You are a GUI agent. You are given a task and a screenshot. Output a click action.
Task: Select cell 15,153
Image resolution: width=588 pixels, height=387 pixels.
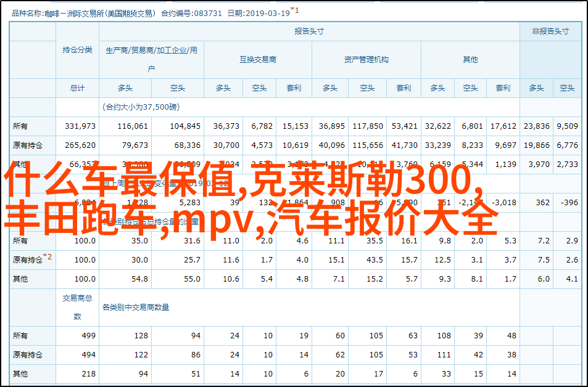coord(296,126)
